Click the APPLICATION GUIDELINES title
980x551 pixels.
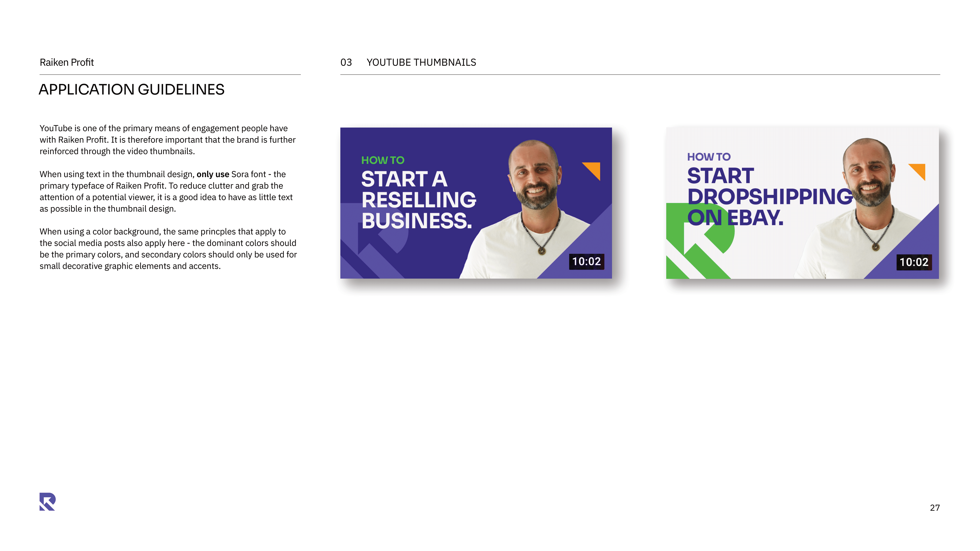[x=132, y=90]
